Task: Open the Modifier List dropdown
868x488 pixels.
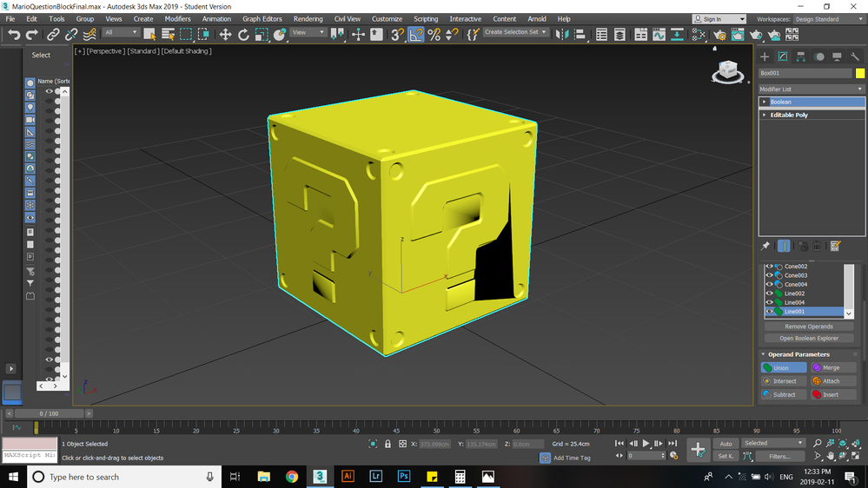Action: click(x=812, y=89)
